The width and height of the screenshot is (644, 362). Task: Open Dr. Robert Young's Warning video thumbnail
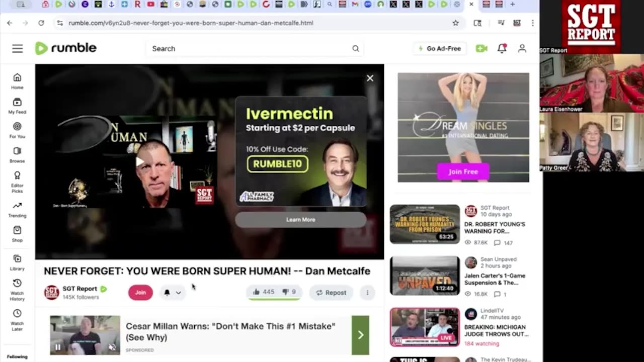point(425,224)
